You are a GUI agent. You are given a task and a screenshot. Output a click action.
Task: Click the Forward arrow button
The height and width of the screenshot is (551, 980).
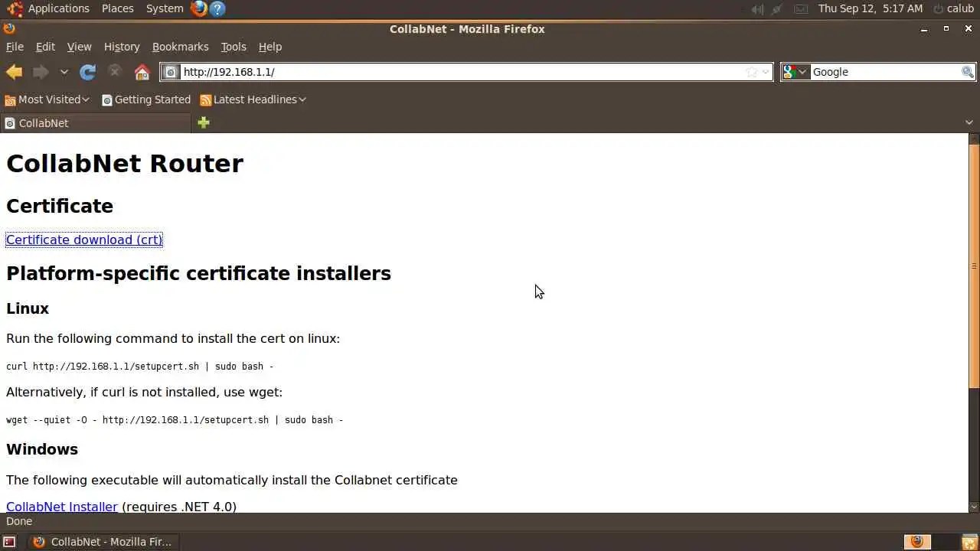41,72
